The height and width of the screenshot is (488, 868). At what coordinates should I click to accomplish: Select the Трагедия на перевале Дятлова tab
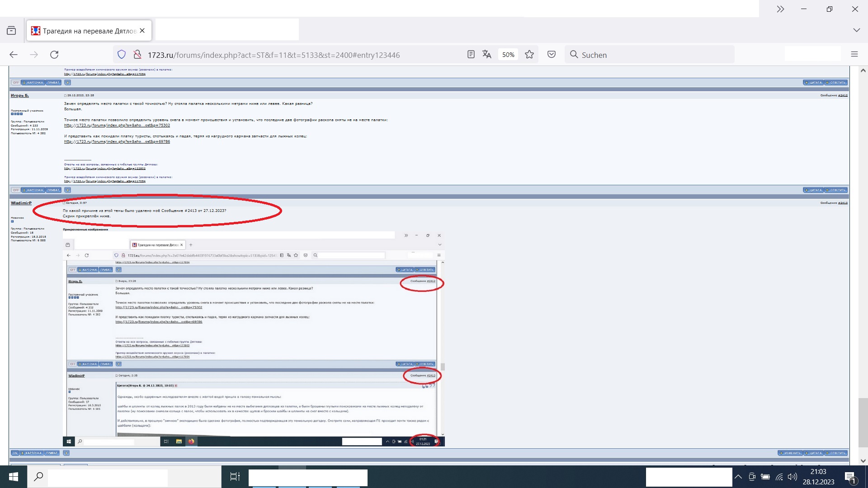tap(89, 30)
